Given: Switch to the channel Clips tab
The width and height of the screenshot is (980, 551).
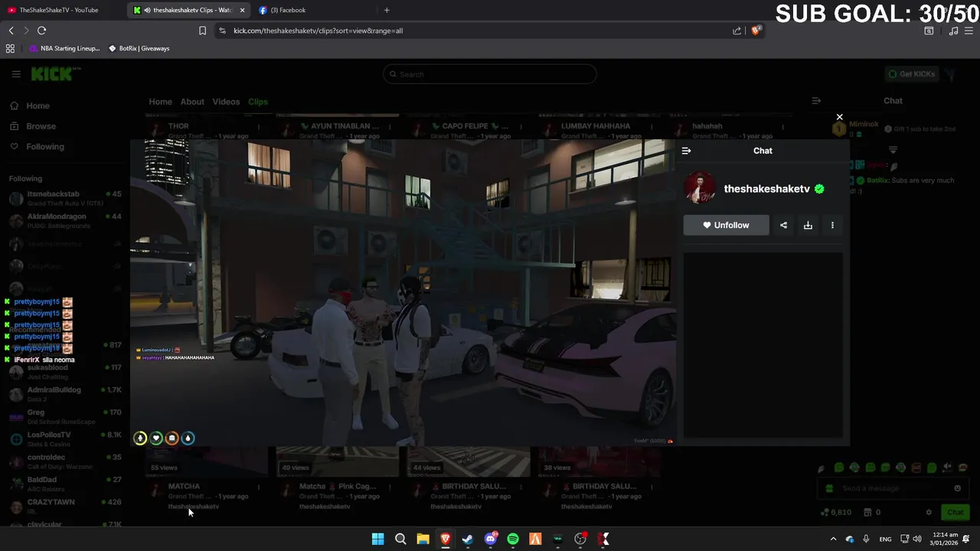Looking at the screenshot, I should (258, 102).
